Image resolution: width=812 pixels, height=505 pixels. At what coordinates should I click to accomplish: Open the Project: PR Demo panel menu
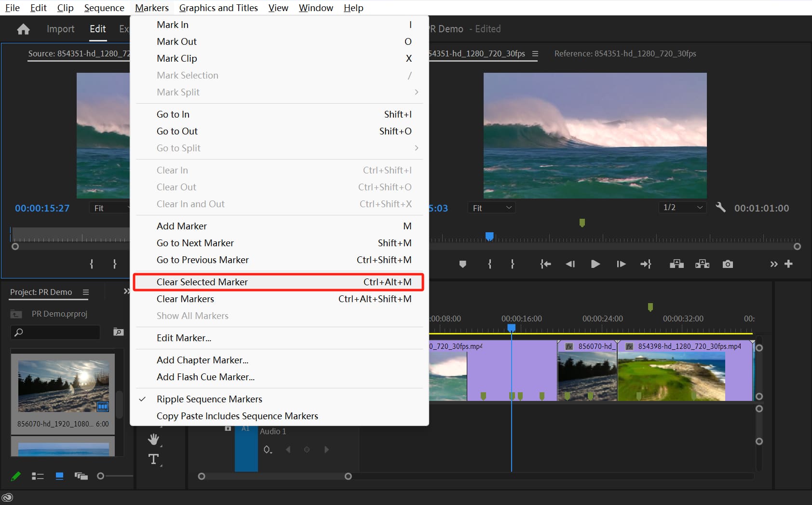tap(86, 292)
